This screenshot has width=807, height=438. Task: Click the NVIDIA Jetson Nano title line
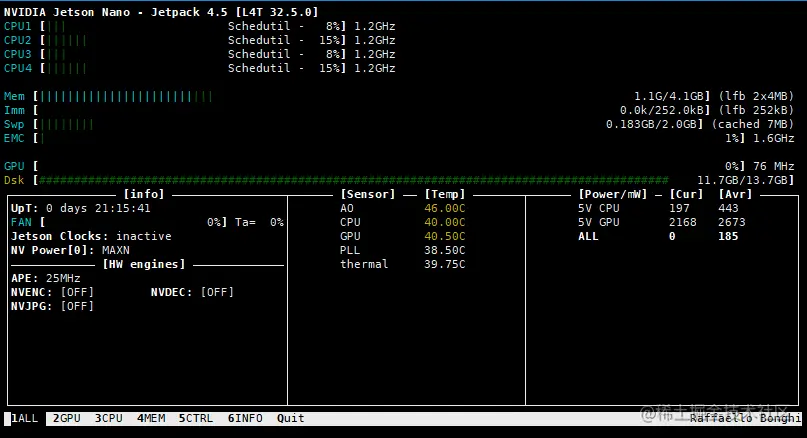pos(161,12)
